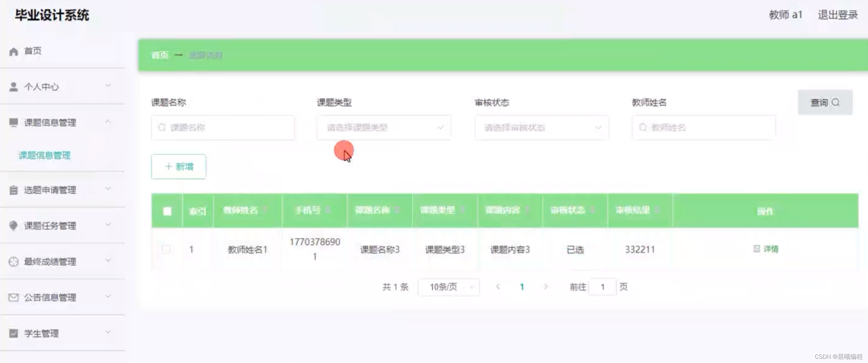Click the 新增 add button
868x363 pixels.
pyautogui.click(x=179, y=167)
